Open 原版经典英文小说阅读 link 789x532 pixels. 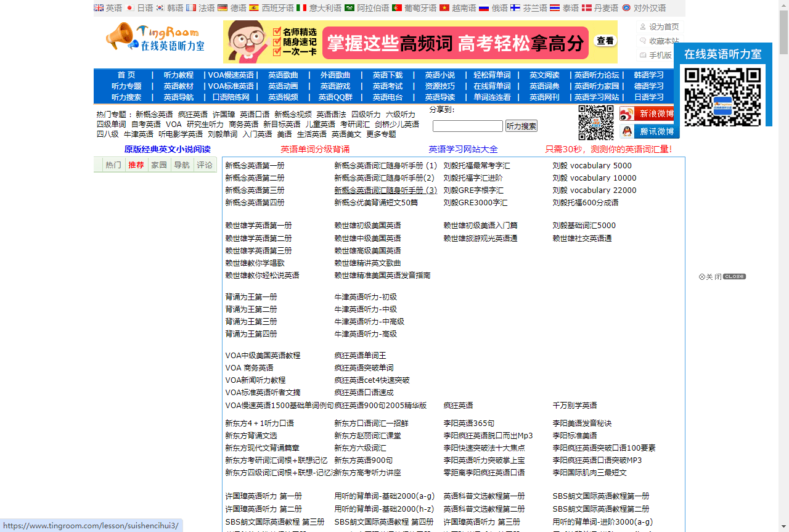(167, 149)
